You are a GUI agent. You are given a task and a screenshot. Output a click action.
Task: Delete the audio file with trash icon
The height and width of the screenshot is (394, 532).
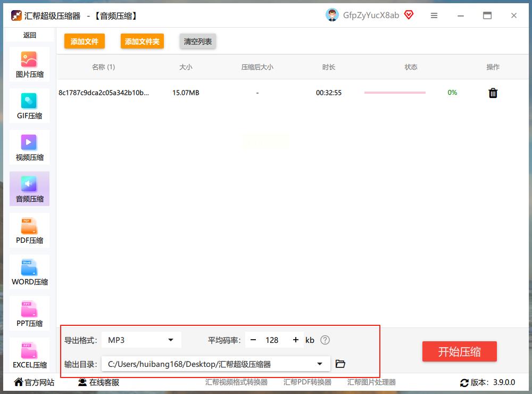[493, 93]
